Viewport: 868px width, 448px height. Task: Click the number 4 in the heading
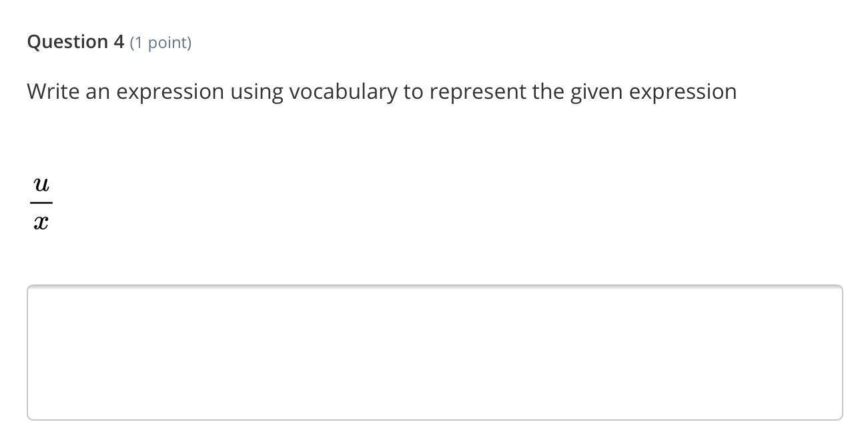[x=119, y=42]
